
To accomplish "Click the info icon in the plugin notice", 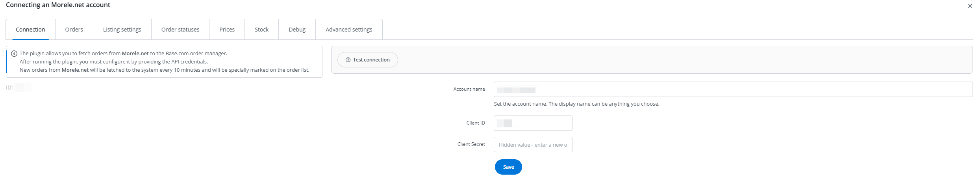I will [14, 54].
